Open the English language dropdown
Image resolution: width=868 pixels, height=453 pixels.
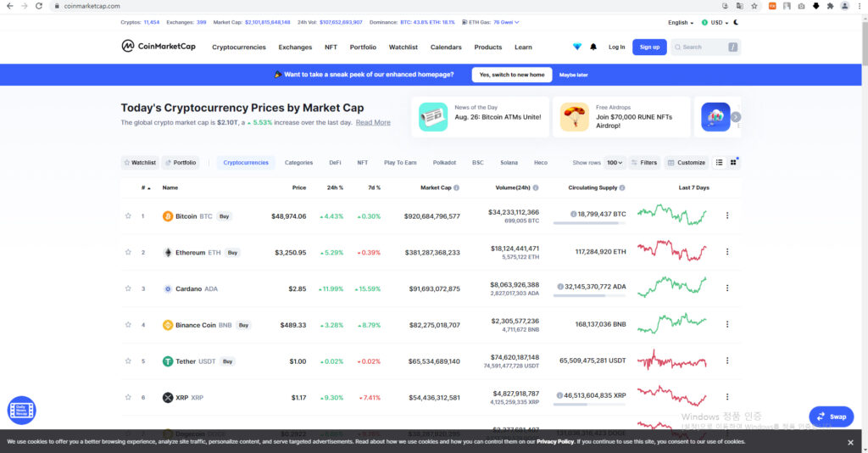tap(681, 23)
